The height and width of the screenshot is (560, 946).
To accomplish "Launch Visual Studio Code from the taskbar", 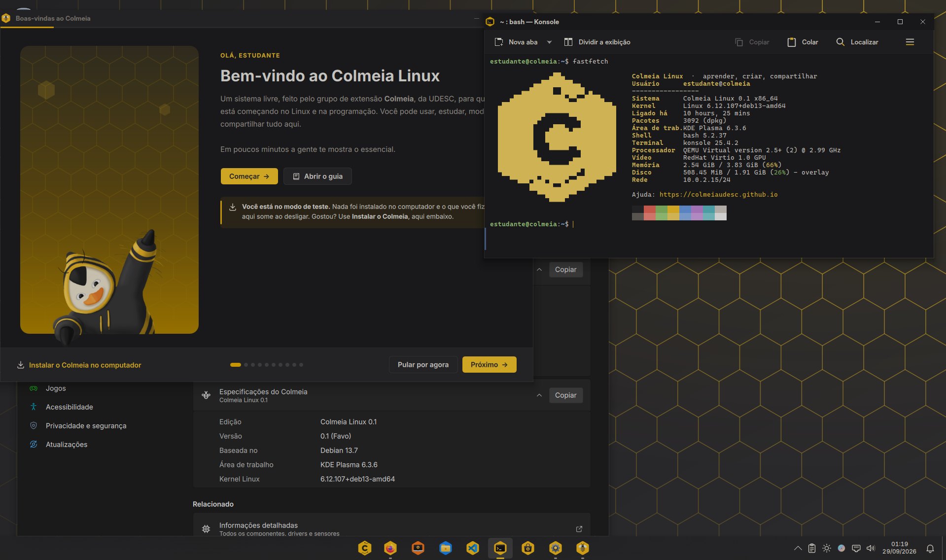I will tap(473, 548).
